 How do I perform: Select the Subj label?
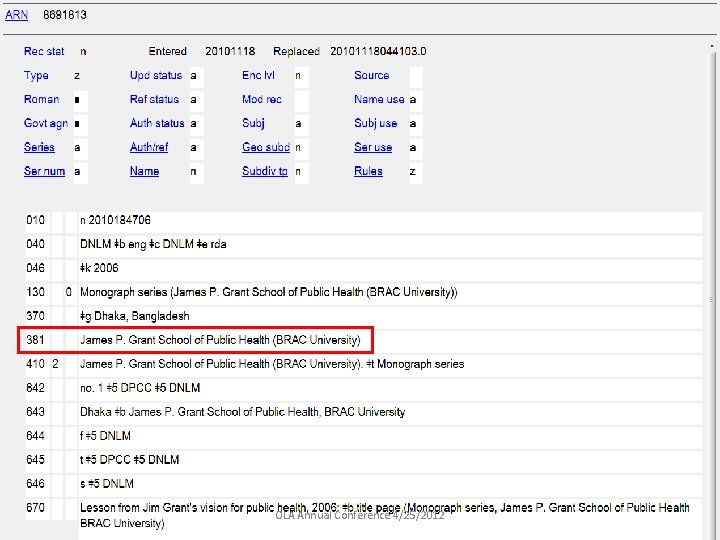(x=253, y=123)
